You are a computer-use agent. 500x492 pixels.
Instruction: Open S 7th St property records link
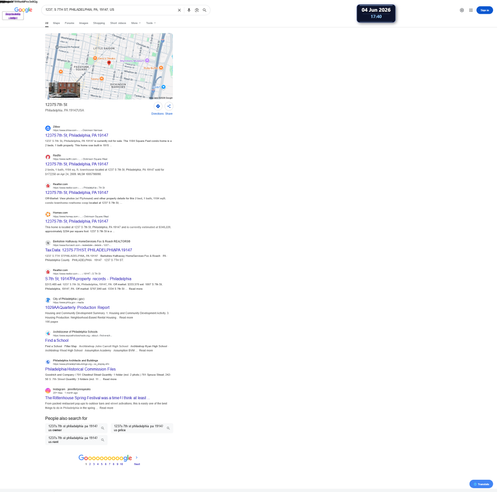89,280
